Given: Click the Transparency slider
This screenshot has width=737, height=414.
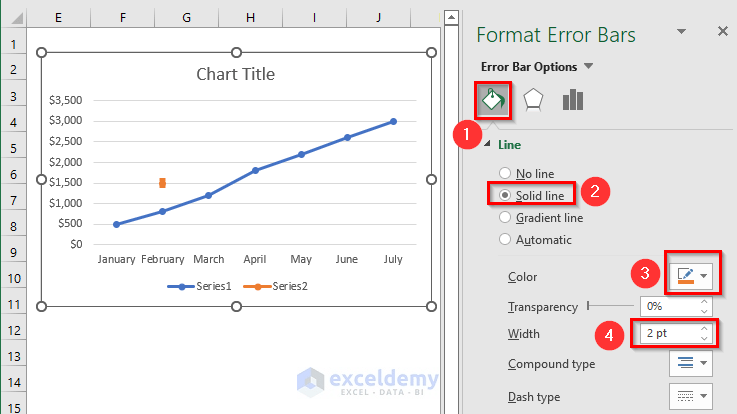Looking at the screenshot, I should pyautogui.click(x=610, y=306).
